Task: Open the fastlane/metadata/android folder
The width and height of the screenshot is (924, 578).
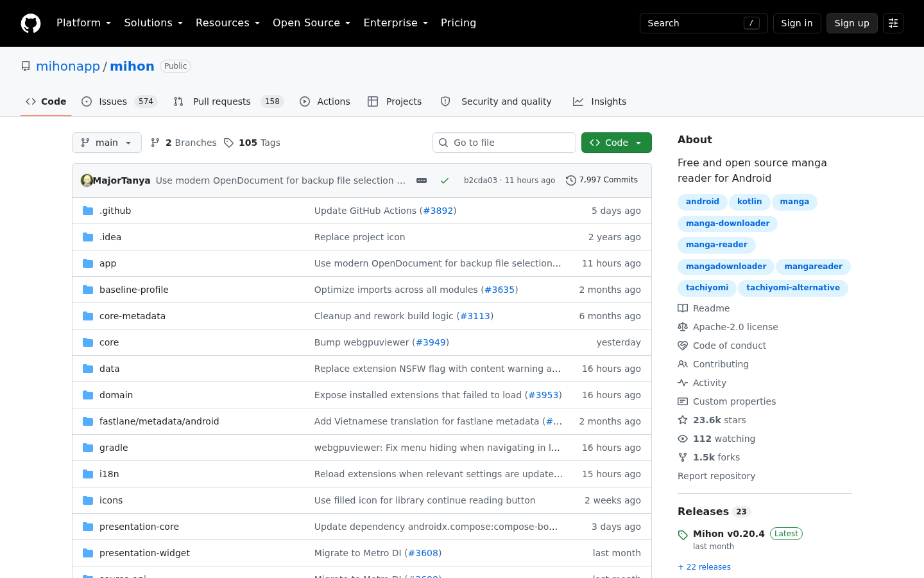Action: 159,421
